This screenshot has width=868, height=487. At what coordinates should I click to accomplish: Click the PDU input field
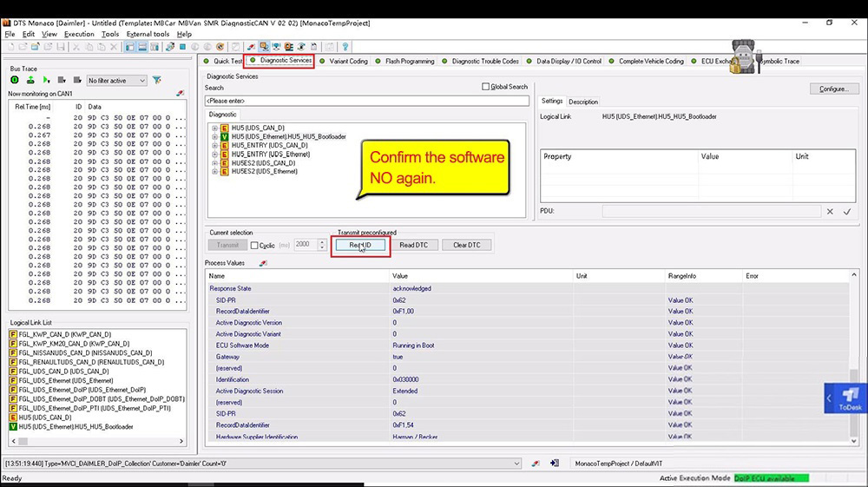712,212
